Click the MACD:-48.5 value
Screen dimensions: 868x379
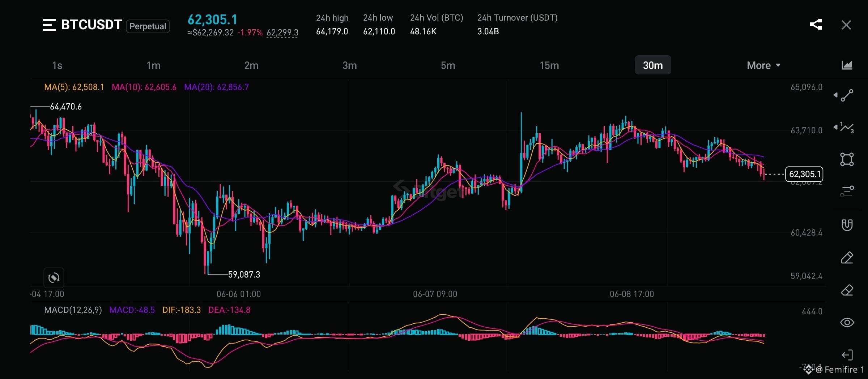pyautogui.click(x=132, y=310)
